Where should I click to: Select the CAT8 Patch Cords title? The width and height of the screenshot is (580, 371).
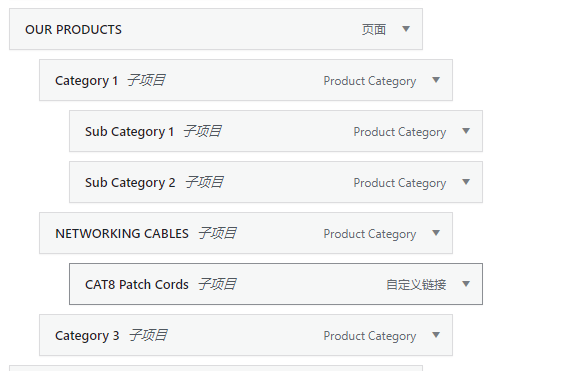[x=137, y=285]
